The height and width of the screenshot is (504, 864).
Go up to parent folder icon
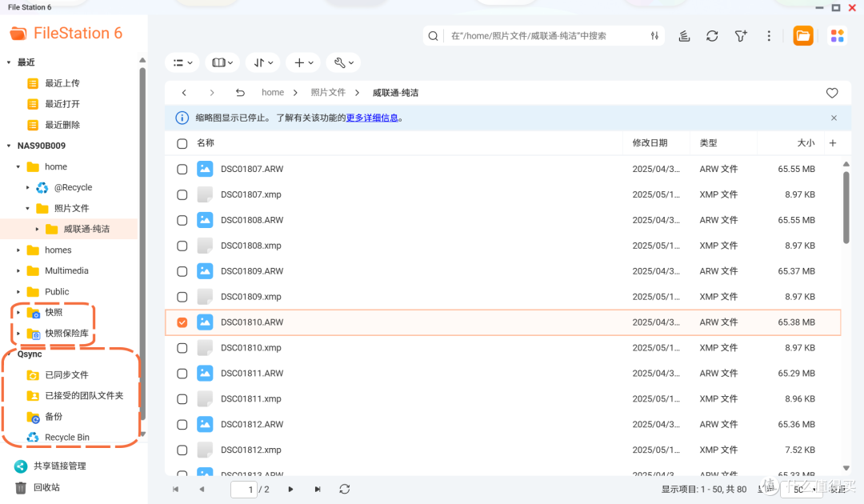coord(240,93)
